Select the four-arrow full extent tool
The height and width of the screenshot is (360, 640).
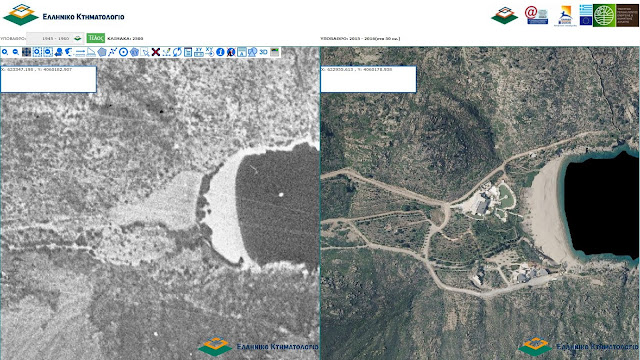tap(26, 52)
